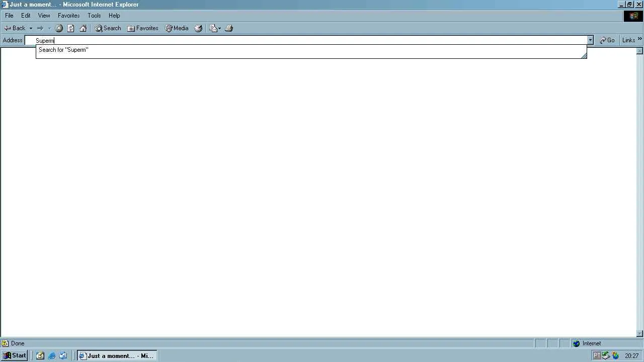
Task: Open the Help menu
Action: click(x=114, y=16)
